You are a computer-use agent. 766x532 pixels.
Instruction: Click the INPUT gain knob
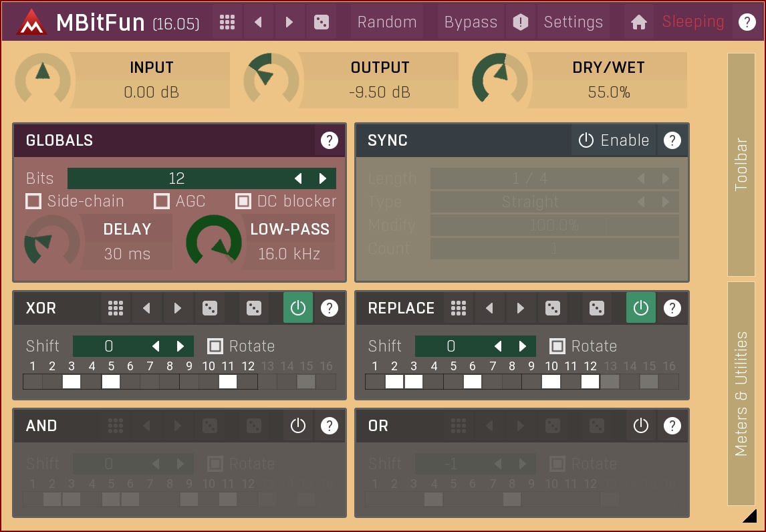coord(43,80)
